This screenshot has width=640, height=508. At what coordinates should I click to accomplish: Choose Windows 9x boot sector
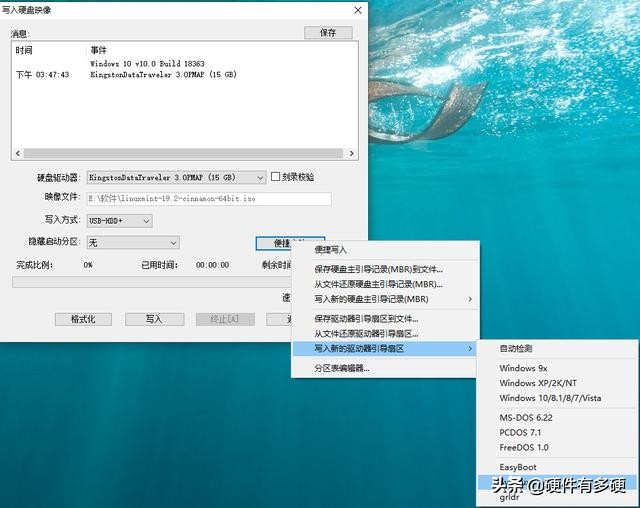point(557,368)
